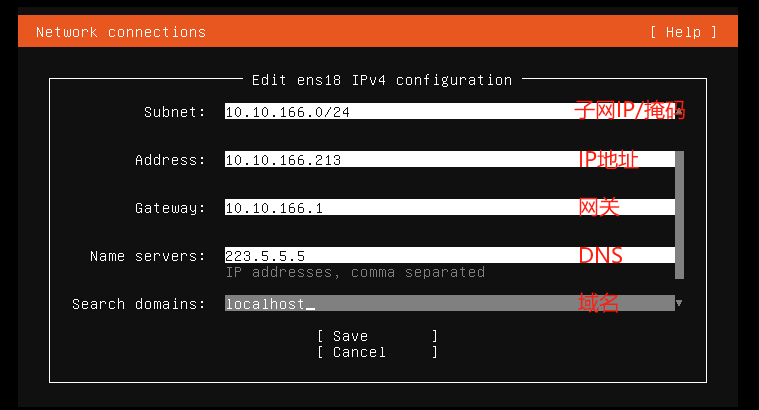Screen dimensions: 759x410
Task: Click the scroll-down arrow beside Search domains
Action: (679, 303)
